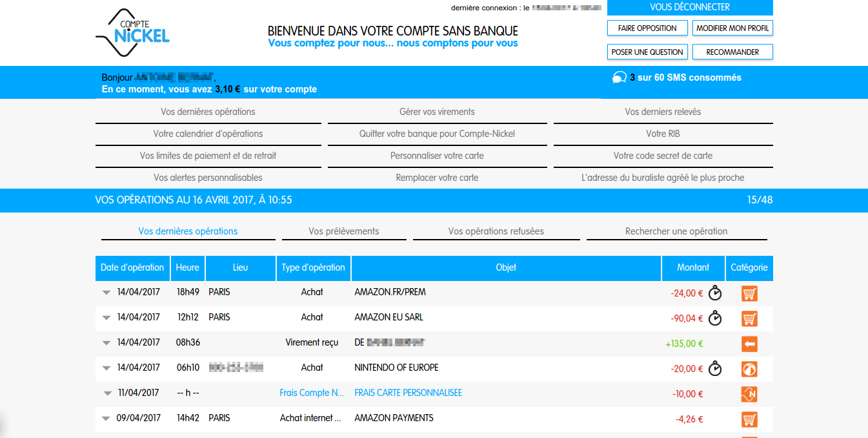Click the Compte Nickel logo

click(x=132, y=33)
